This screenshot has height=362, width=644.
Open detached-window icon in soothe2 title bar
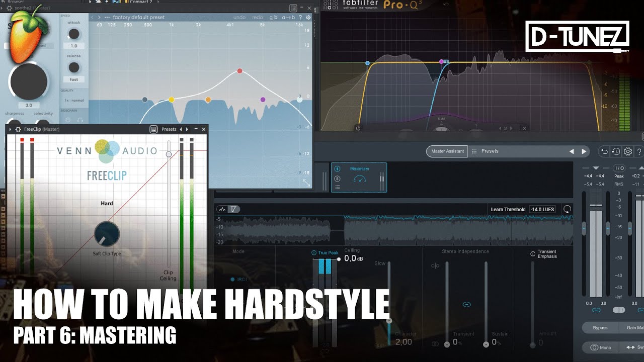click(x=293, y=8)
